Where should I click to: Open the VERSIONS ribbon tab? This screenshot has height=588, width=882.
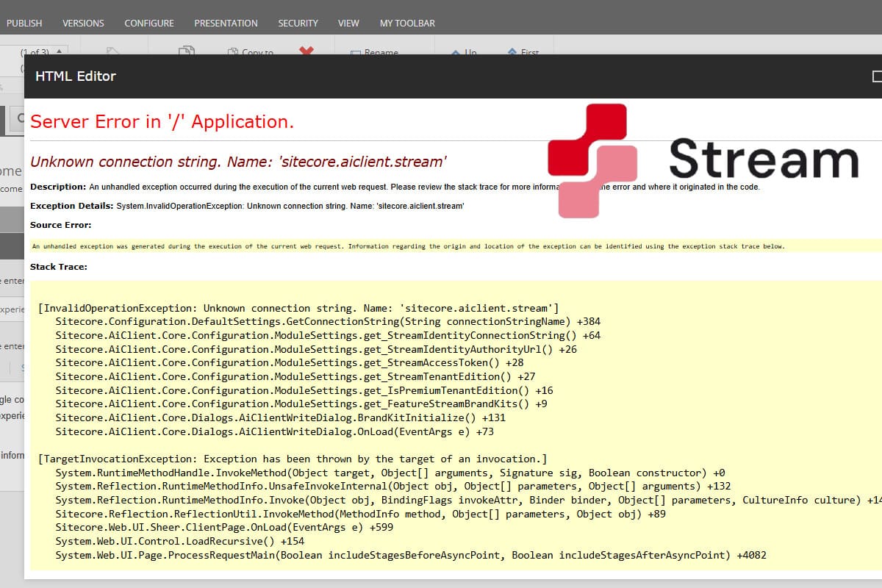tap(83, 23)
